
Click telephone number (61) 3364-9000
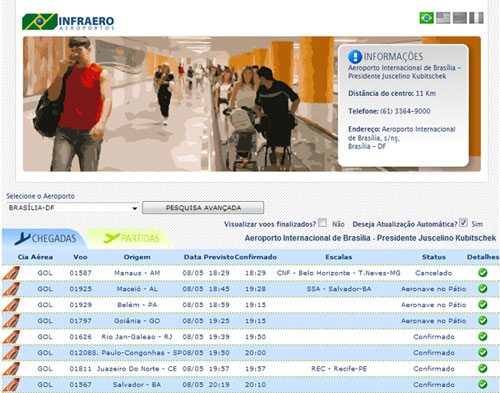tap(405, 111)
